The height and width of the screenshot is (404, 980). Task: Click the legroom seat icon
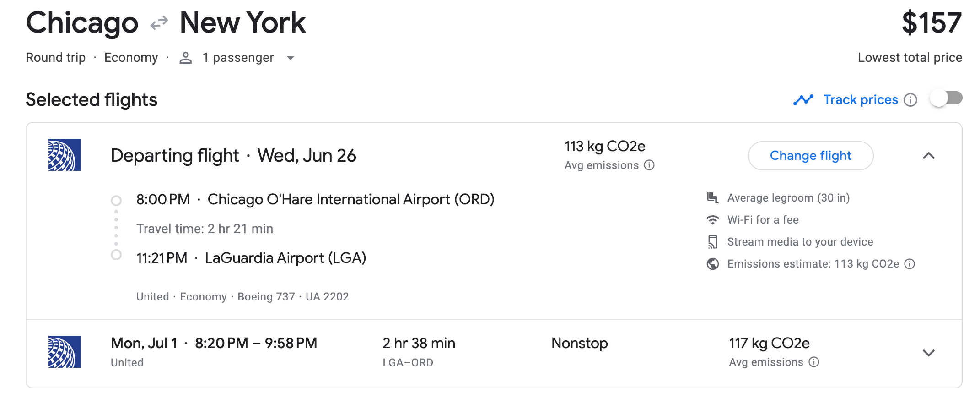(x=712, y=198)
